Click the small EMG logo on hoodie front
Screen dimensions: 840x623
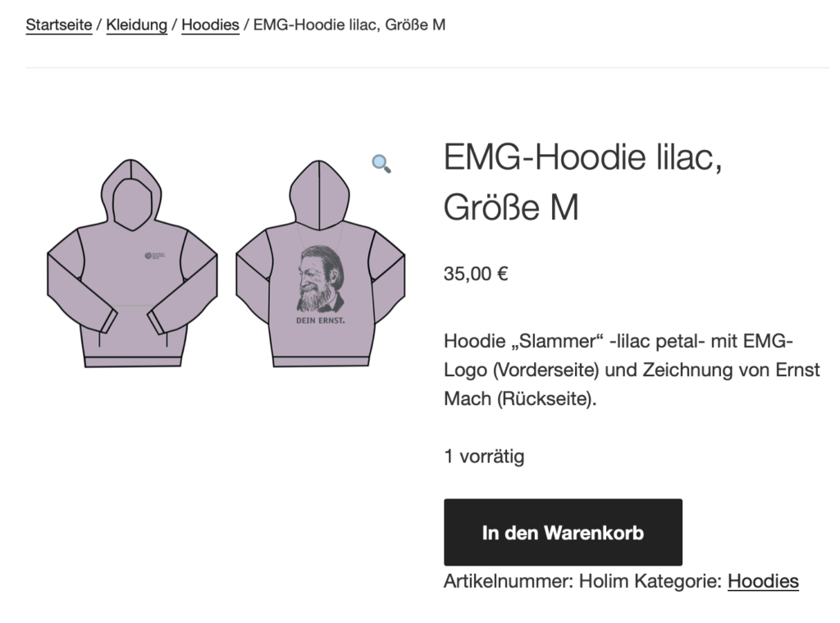155,256
